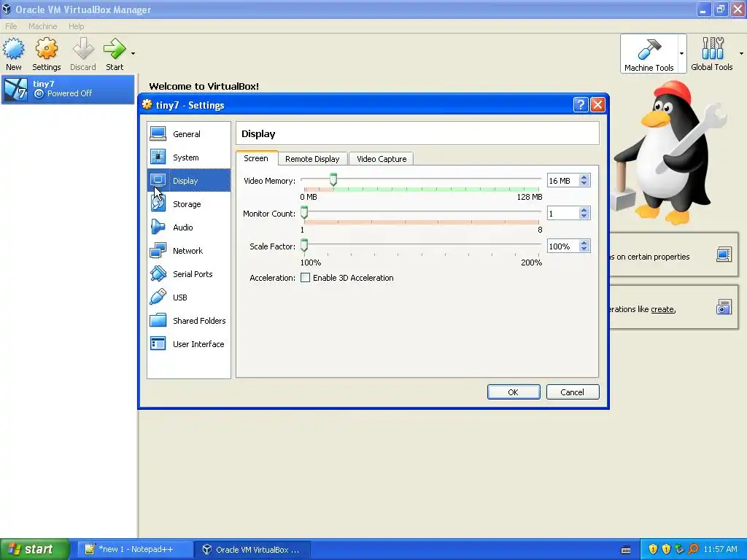747x560 pixels.
Task: Open the USB settings category
Action: tap(189, 297)
